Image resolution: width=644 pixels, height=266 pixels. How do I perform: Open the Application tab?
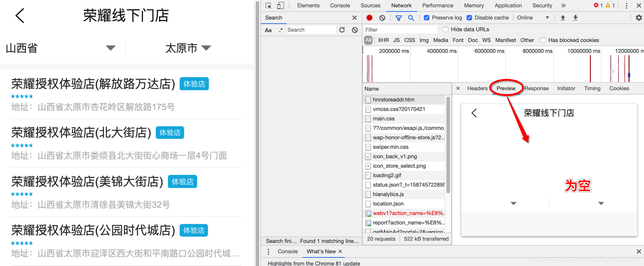[x=508, y=5]
